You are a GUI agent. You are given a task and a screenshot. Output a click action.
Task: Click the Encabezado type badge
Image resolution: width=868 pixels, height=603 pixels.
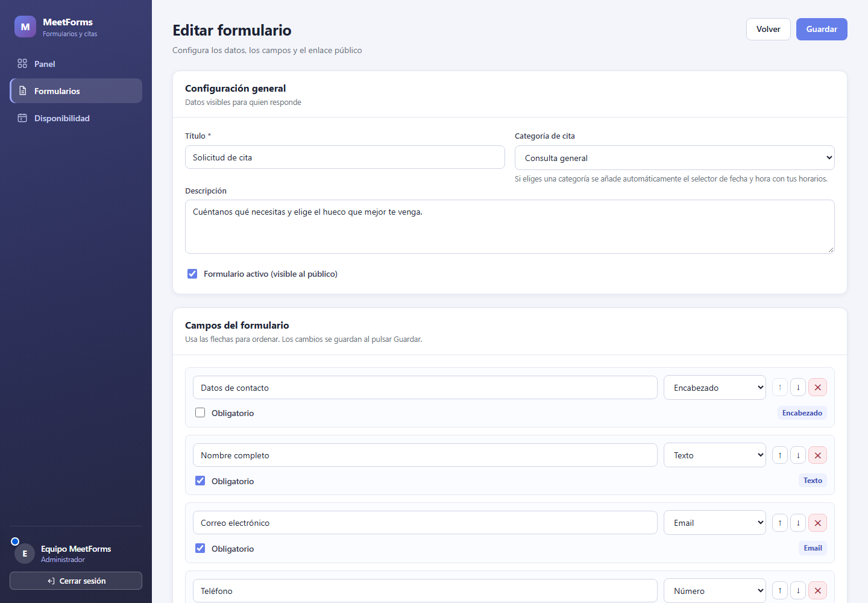[x=802, y=413]
